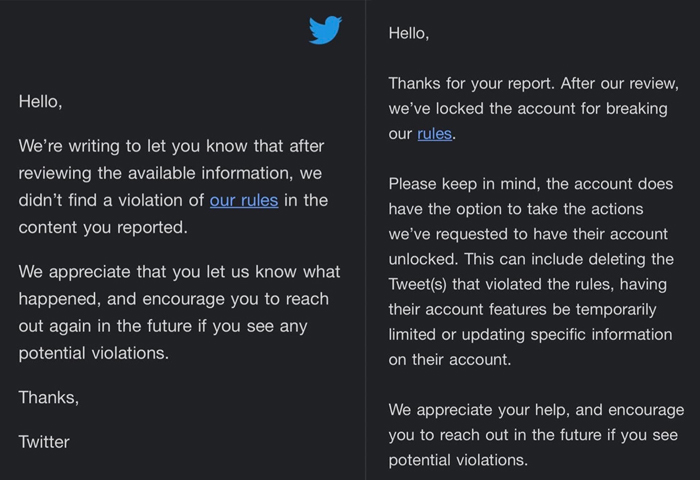Viewport: 700px width, 480px height.
Task: Click the "Thanks," sign-off line
Action: tap(48, 397)
